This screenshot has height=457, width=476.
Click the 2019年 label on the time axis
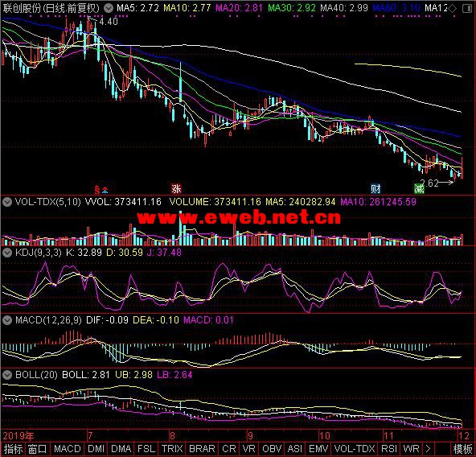[x=18, y=436]
